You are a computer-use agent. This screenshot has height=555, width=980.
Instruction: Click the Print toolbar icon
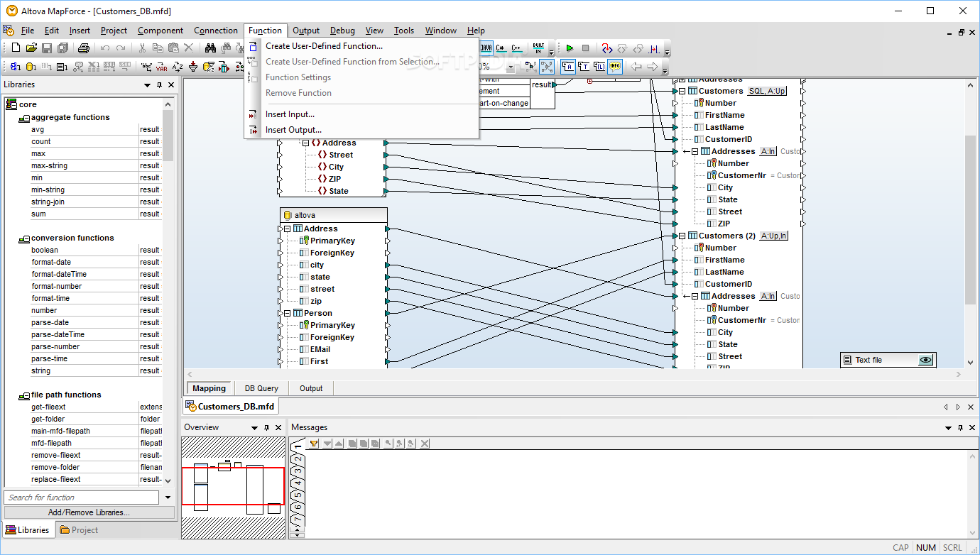coord(83,48)
